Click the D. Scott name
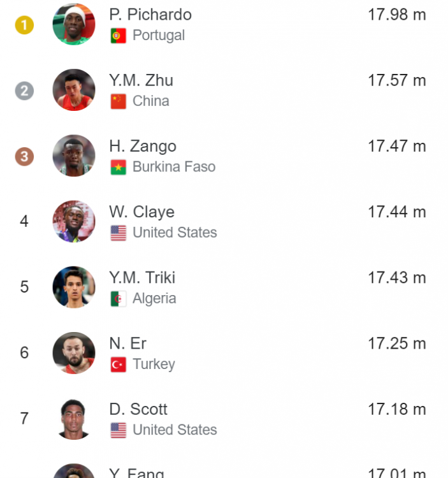The image size is (448, 478). coord(138,409)
